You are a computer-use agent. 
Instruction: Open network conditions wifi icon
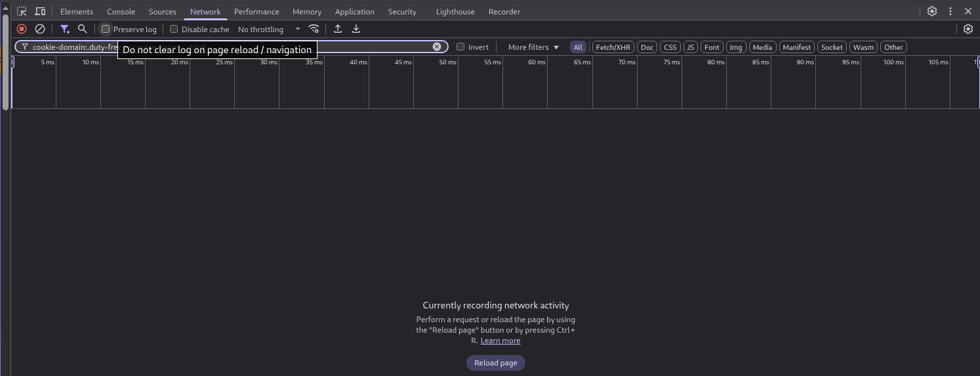click(314, 29)
